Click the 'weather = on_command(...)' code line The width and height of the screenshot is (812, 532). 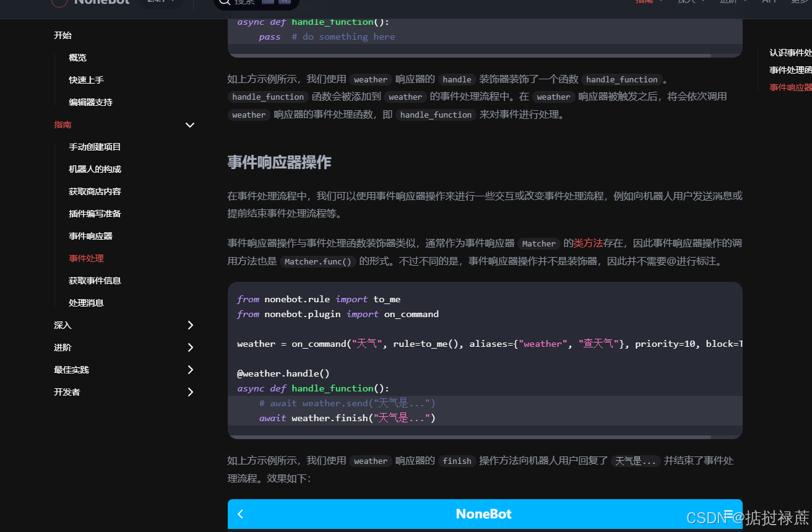(490, 344)
